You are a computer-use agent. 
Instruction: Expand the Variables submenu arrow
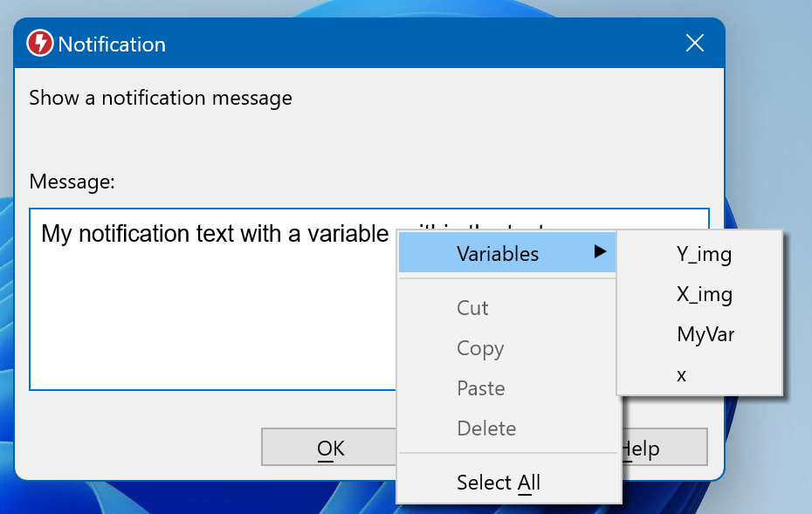point(600,253)
